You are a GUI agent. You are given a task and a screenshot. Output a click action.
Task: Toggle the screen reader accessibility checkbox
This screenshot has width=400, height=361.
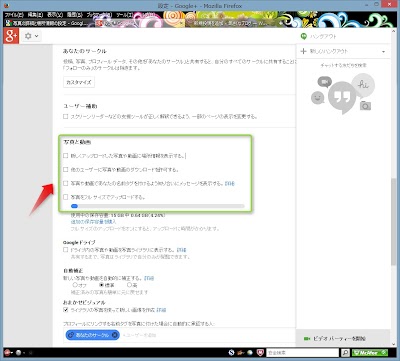pos(65,117)
